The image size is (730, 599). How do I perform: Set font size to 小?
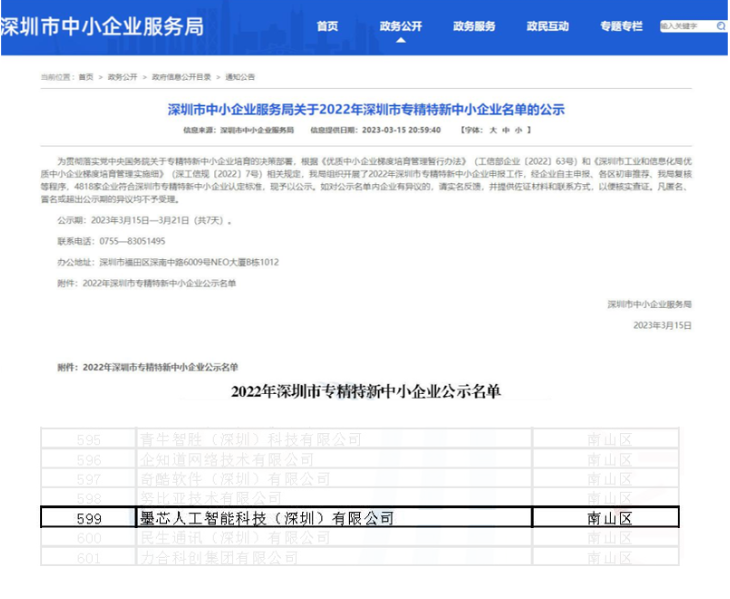[x=518, y=130]
